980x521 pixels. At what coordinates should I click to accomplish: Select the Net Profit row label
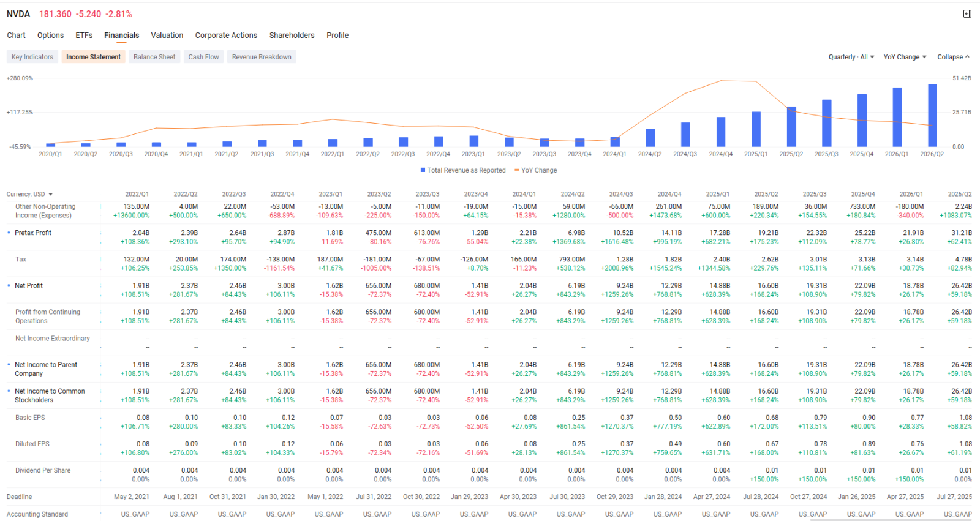point(29,286)
